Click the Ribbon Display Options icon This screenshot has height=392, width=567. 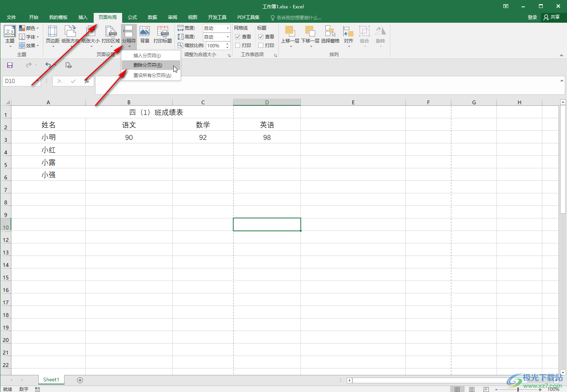tap(506, 6)
